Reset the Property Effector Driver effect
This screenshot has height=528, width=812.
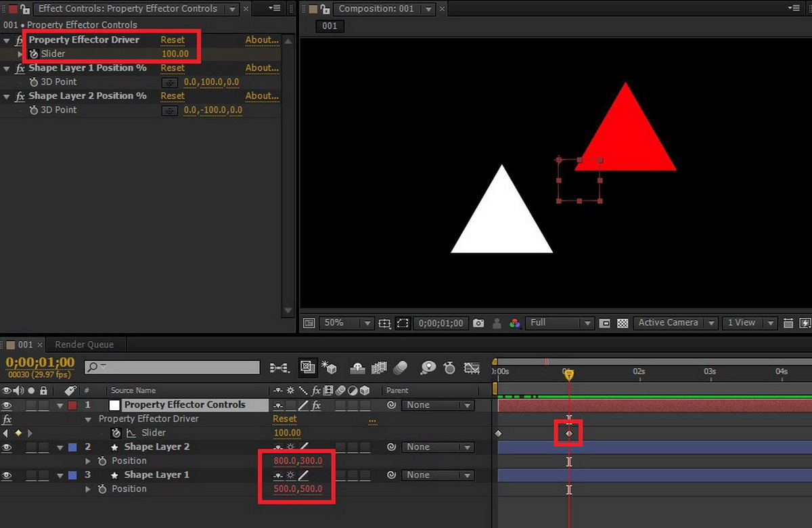[172, 40]
